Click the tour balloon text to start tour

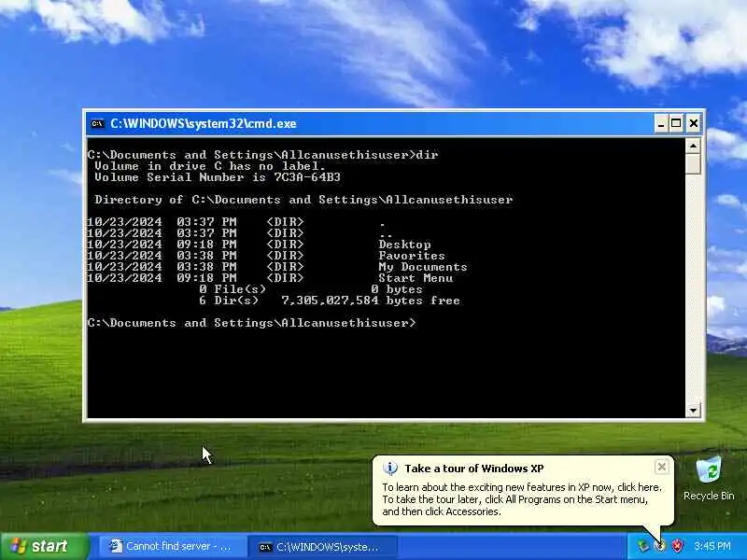(x=522, y=499)
